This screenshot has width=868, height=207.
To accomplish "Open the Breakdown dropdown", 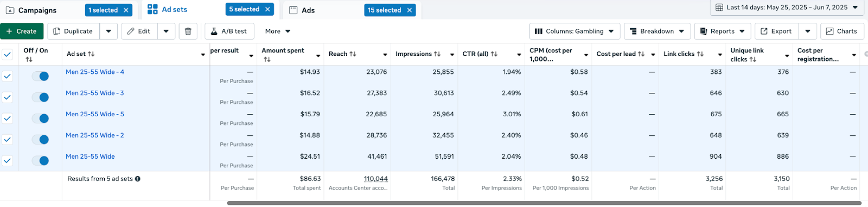I will (x=657, y=32).
